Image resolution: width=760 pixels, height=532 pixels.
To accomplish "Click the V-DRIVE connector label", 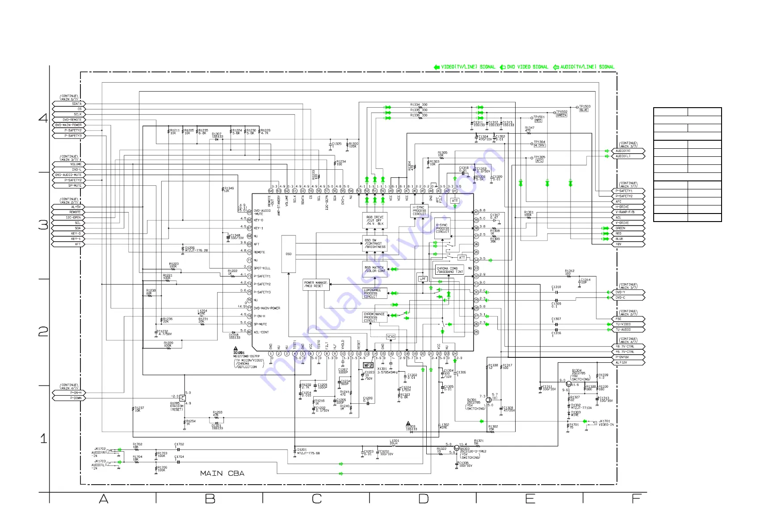I will 622,223.
